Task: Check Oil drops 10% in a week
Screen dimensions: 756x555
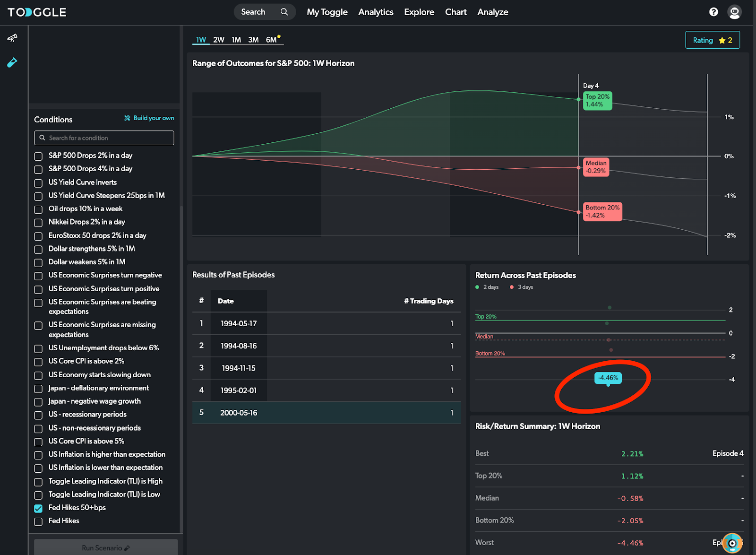Action: tap(38, 209)
